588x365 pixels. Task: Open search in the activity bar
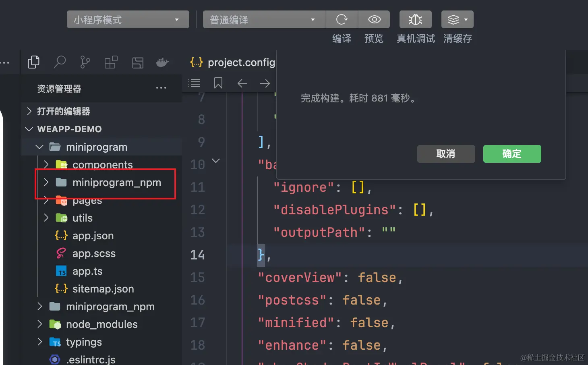click(60, 62)
